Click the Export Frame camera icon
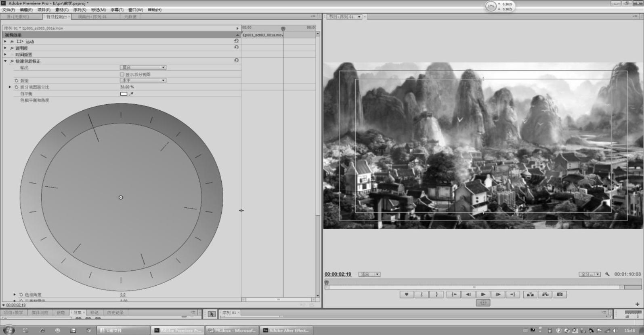Viewport: 644px width, 335px height. pyautogui.click(x=560, y=295)
